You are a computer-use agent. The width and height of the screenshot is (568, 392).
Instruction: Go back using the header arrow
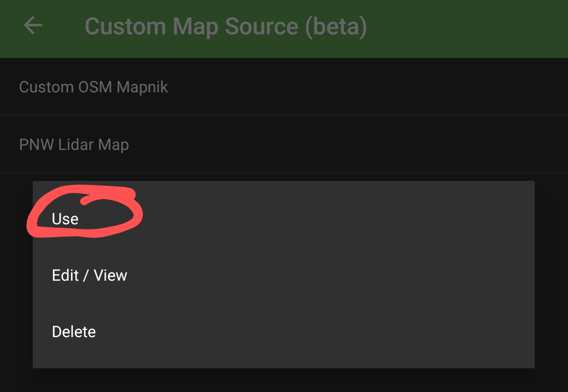tap(33, 26)
